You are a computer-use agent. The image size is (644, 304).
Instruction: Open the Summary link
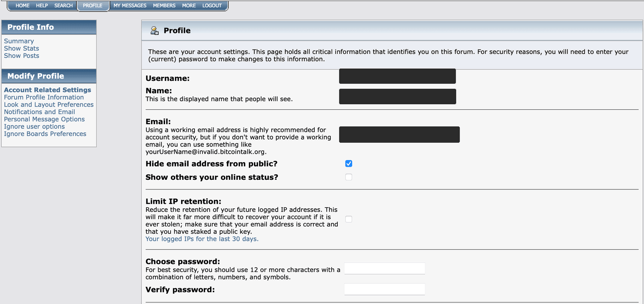tap(19, 41)
